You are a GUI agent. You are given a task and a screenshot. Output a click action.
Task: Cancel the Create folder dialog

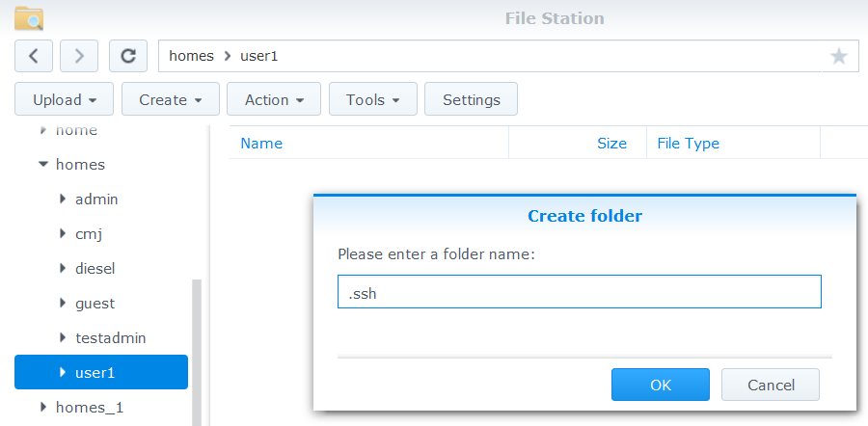[771, 385]
